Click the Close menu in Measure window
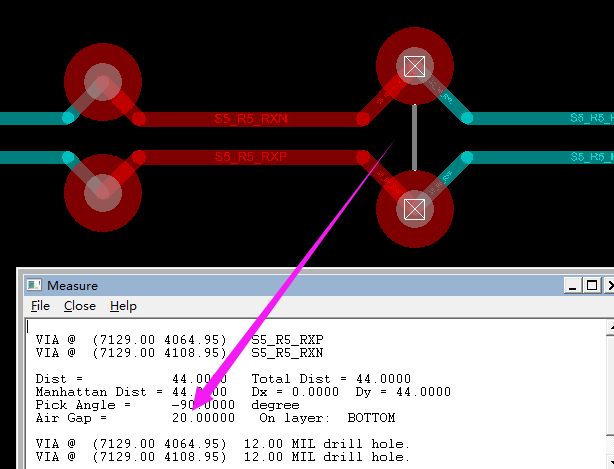Screen dimensions: 614x469 coord(80,306)
